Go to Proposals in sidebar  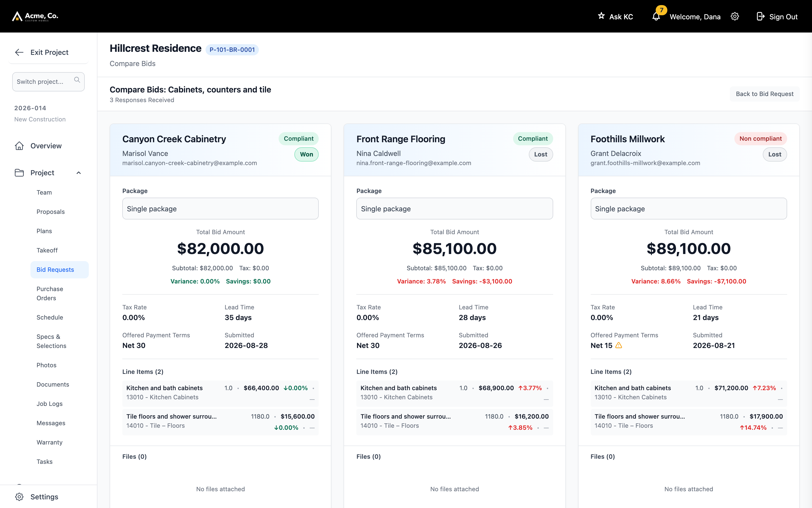(x=51, y=212)
